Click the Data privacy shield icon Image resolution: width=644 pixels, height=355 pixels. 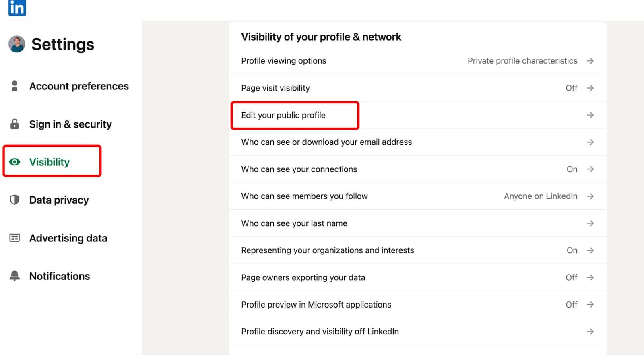pos(15,200)
